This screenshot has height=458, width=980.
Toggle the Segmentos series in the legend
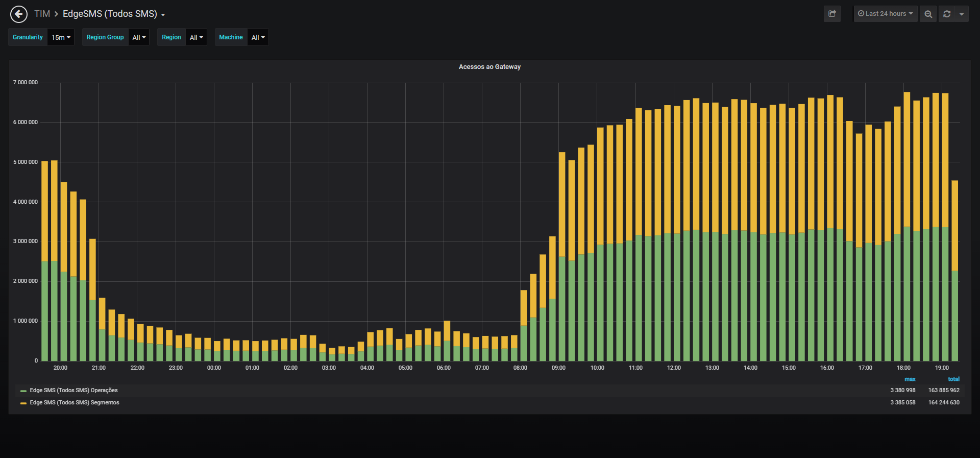click(x=75, y=402)
